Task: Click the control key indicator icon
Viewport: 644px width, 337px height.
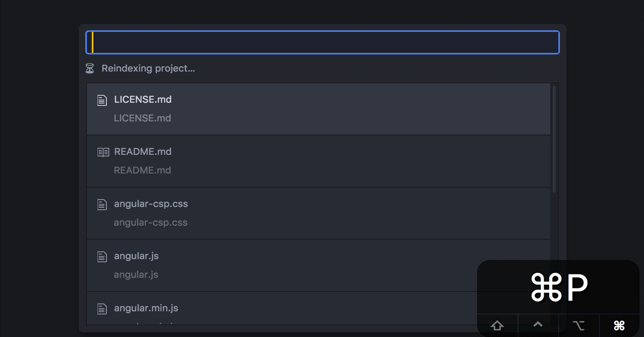Action: click(538, 324)
